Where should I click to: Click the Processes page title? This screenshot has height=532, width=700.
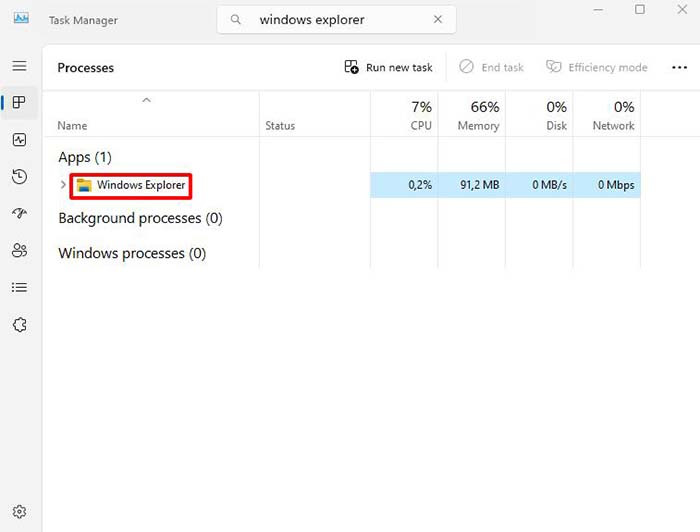point(86,68)
